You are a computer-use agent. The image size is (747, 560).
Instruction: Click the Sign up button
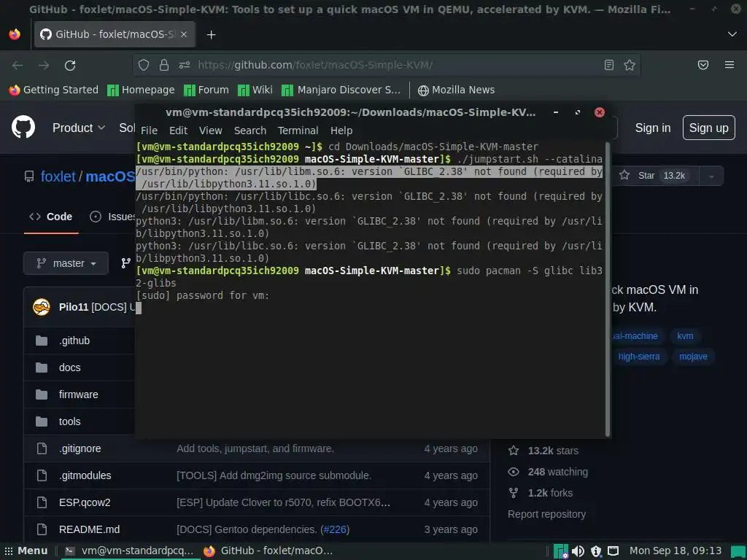[x=708, y=128]
